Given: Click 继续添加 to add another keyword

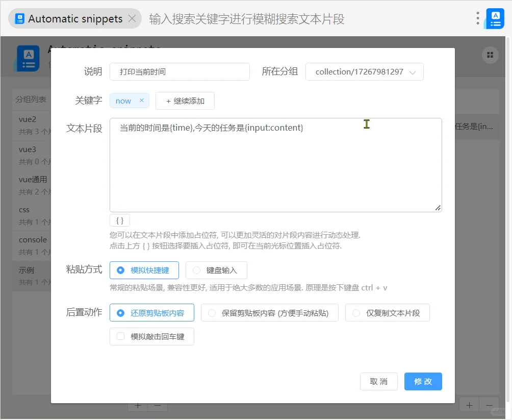Looking at the screenshot, I should (x=185, y=101).
